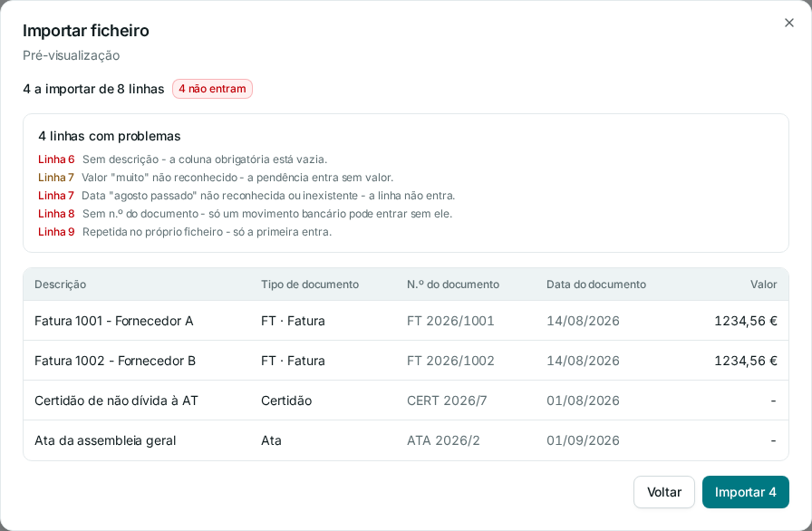Click the '4 não entram' badge
The width and height of the screenshot is (812, 531).
point(212,89)
